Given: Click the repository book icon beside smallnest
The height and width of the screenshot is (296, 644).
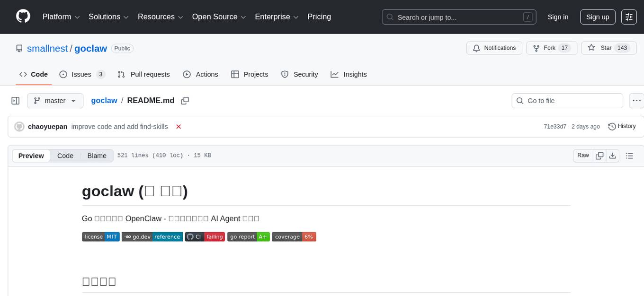Looking at the screenshot, I should point(19,48).
